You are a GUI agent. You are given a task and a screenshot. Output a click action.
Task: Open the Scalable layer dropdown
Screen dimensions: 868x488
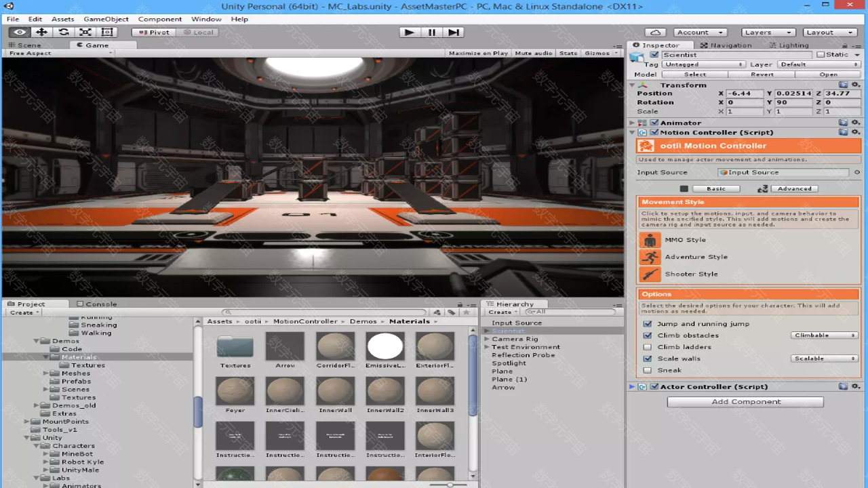824,359
